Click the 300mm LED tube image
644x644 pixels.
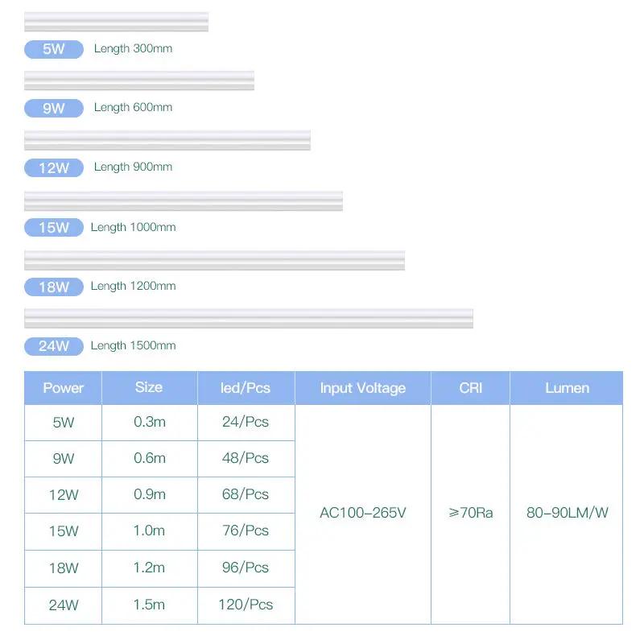[116, 22]
